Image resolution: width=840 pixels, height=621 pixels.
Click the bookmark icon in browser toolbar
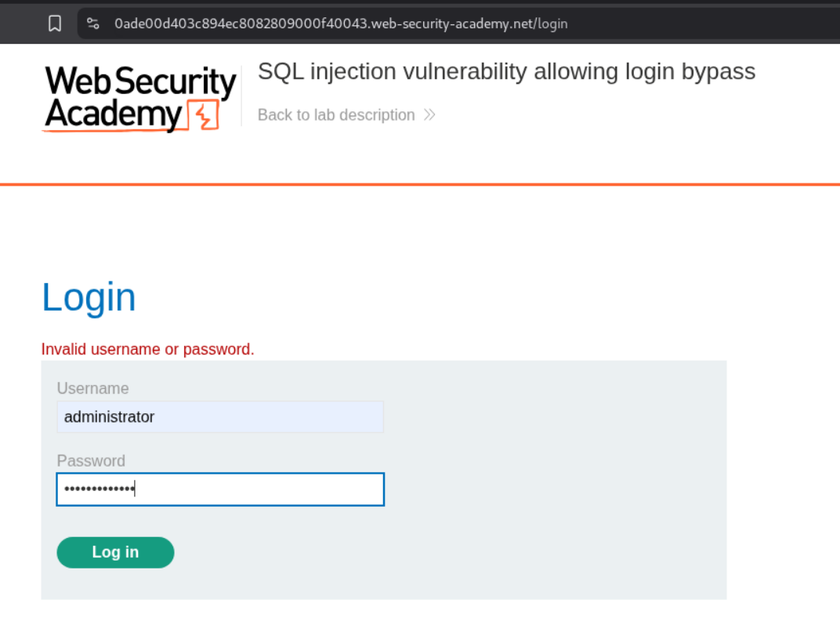[x=55, y=24]
